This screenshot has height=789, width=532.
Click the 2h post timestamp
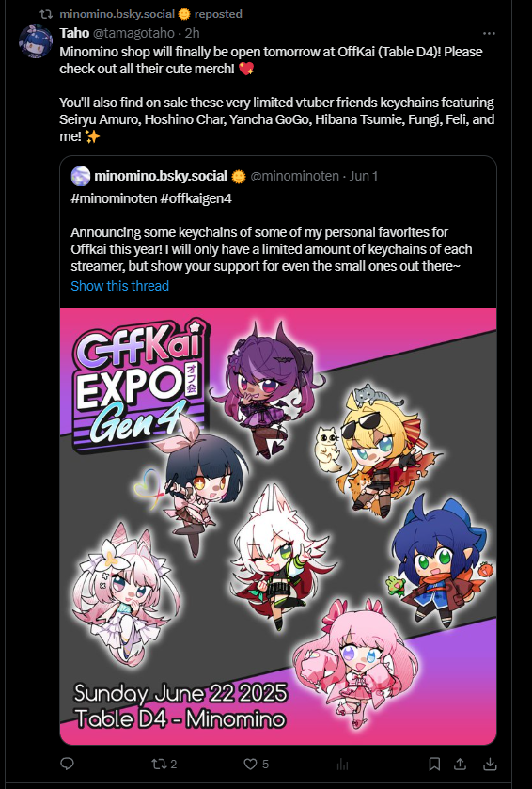click(192, 33)
